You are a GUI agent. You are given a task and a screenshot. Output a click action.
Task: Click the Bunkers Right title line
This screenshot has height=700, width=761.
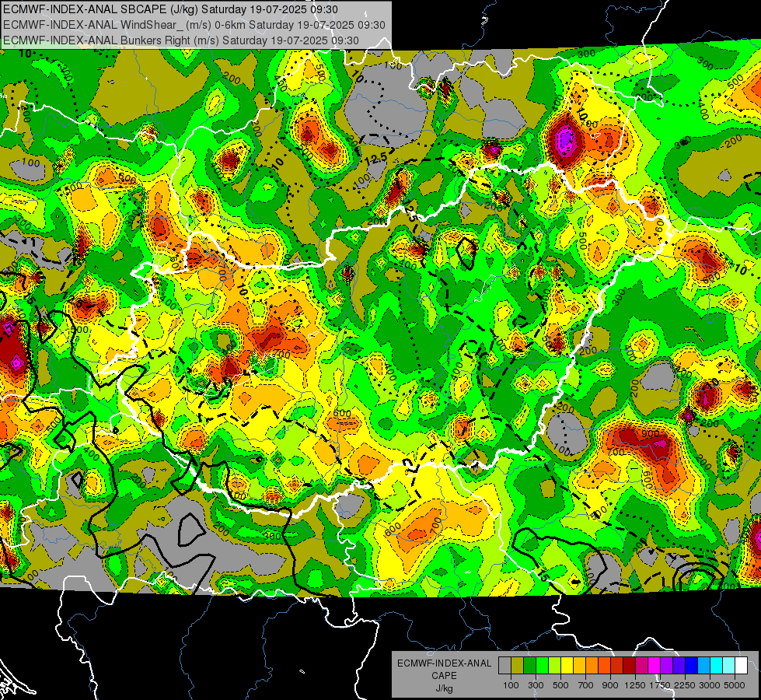point(181,40)
